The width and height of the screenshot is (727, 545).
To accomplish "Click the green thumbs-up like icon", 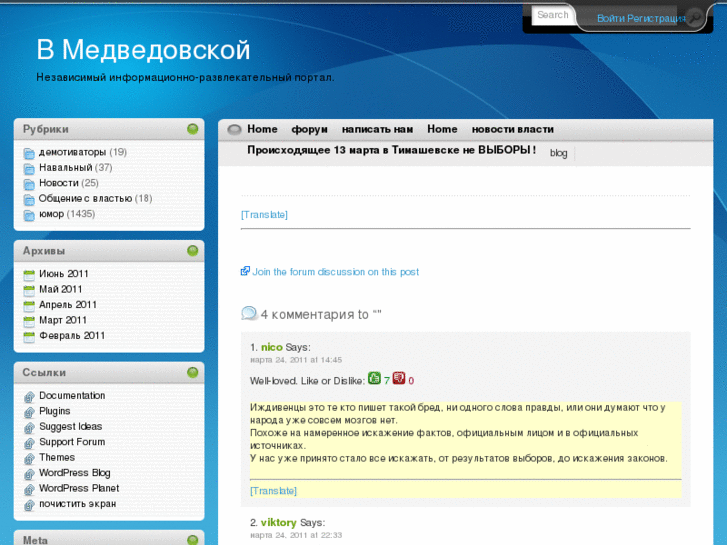I will click(374, 379).
